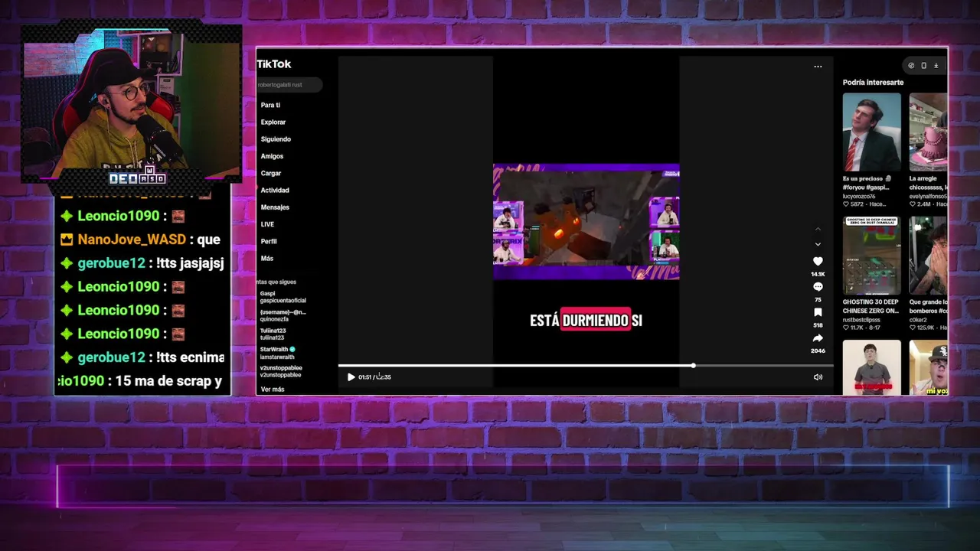Open Perfil in the sidebar
Image resolution: width=980 pixels, height=551 pixels.
[269, 241]
